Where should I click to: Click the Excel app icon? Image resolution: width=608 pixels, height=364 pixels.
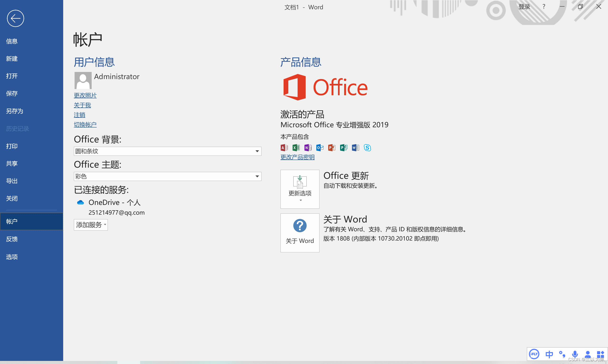pyautogui.click(x=296, y=148)
